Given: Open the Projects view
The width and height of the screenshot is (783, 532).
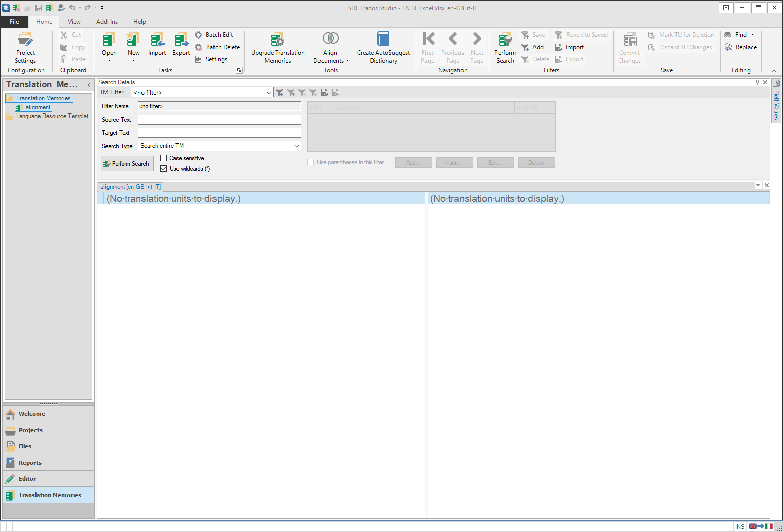Looking at the screenshot, I should pyautogui.click(x=48, y=430).
